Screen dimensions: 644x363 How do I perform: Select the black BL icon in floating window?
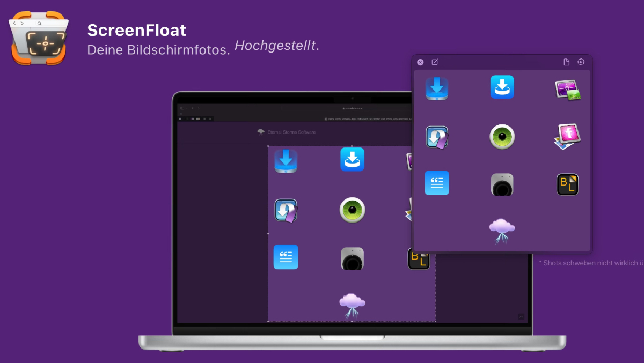click(x=567, y=184)
